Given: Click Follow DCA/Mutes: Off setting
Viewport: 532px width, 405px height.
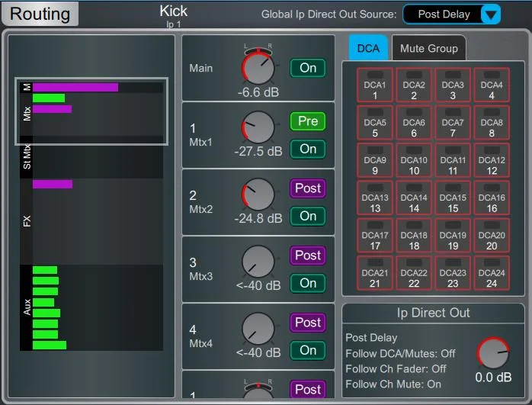Looking at the screenshot, I should point(400,353).
